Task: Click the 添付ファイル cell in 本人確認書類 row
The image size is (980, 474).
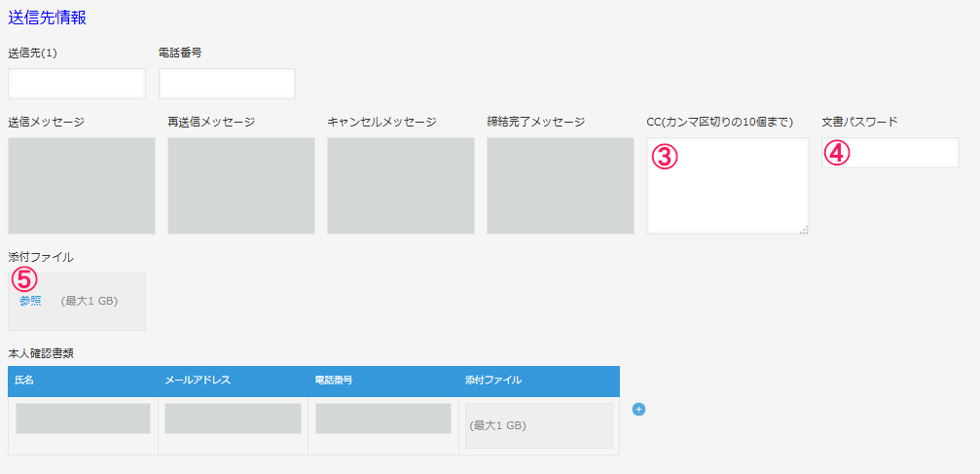Action: 539,426
